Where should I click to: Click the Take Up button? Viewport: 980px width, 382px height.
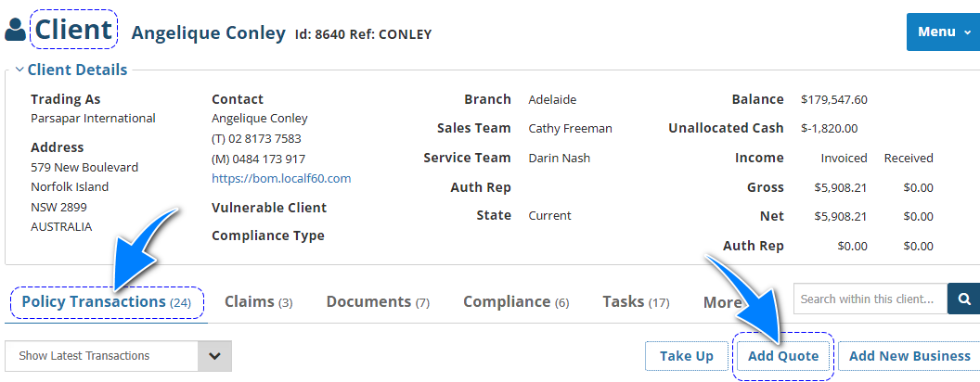[x=686, y=356]
